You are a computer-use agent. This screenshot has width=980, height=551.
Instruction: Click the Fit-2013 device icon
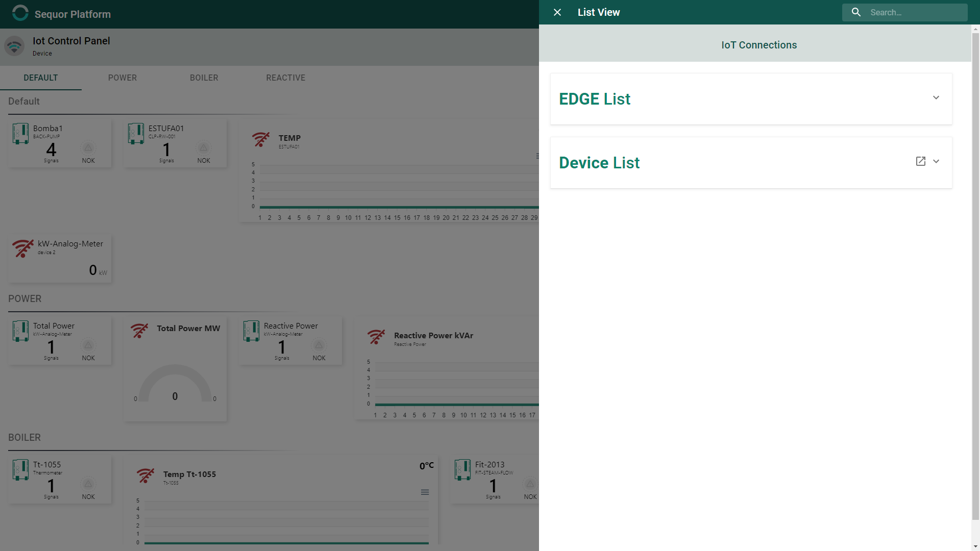tap(462, 470)
